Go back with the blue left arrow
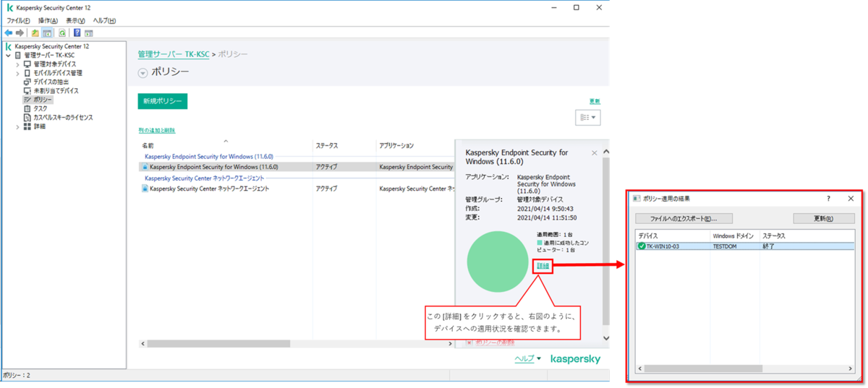The width and height of the screenshot is (868, 388). [8, 33]
